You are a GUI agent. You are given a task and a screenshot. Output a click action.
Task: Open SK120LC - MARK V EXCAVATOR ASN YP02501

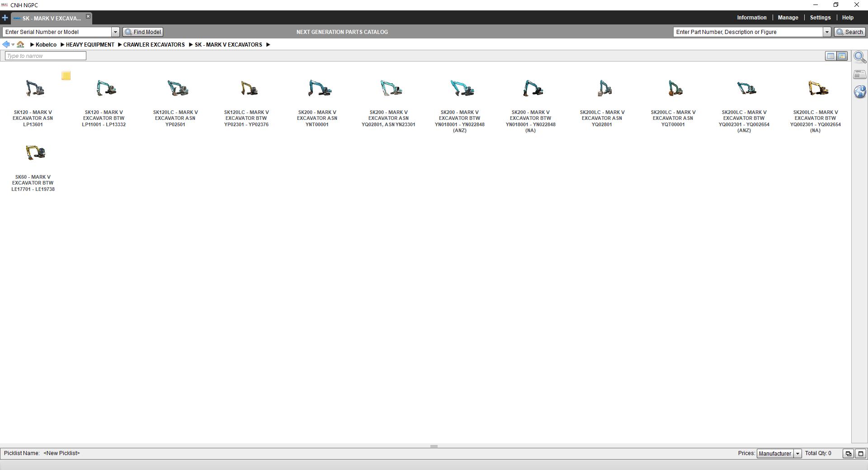pos(175,102)
